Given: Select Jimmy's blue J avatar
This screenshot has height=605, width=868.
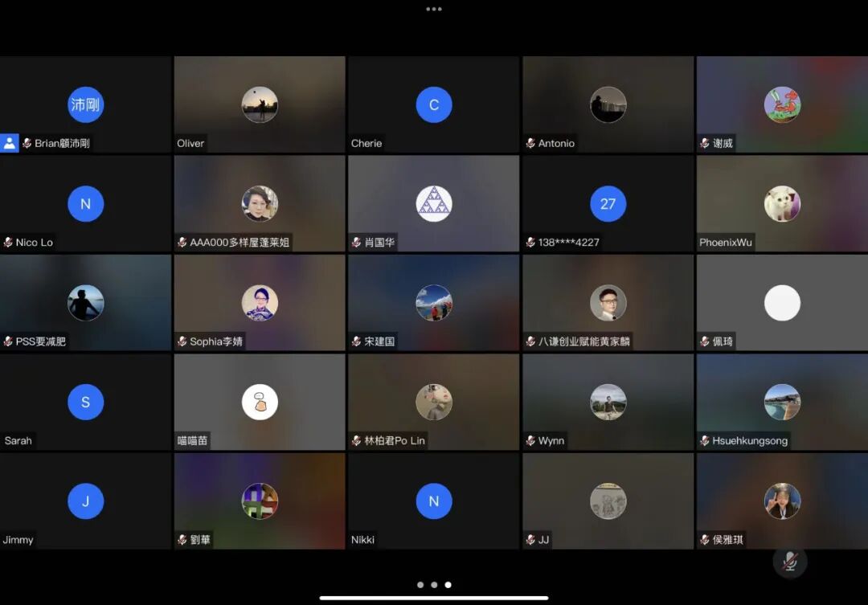Looking at the screenshot, I should click(x=86, y=501).
